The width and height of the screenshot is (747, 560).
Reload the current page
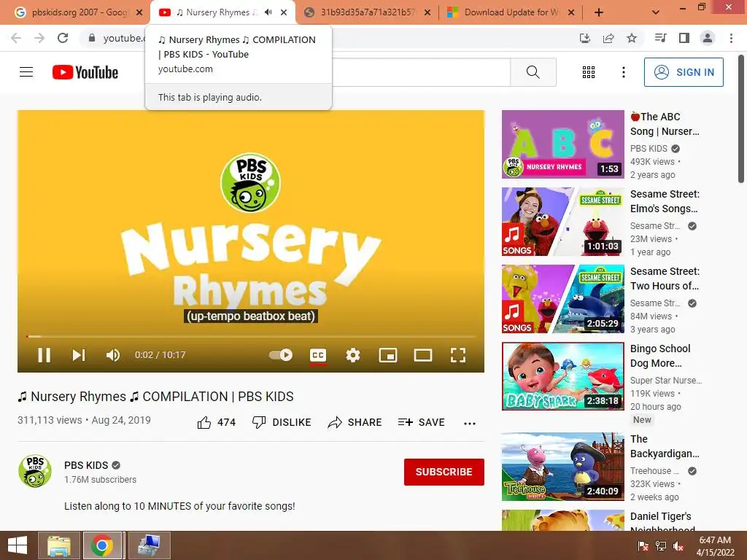[63, 38]
